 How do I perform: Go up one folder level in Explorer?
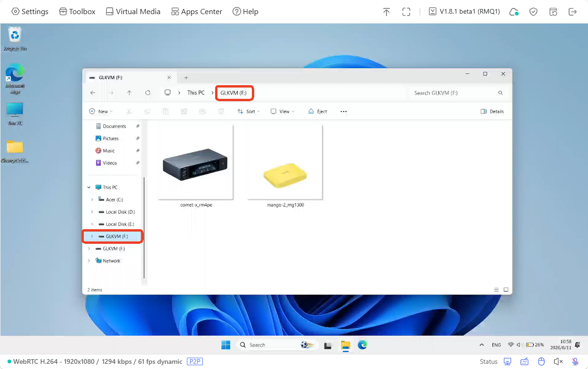129,93
